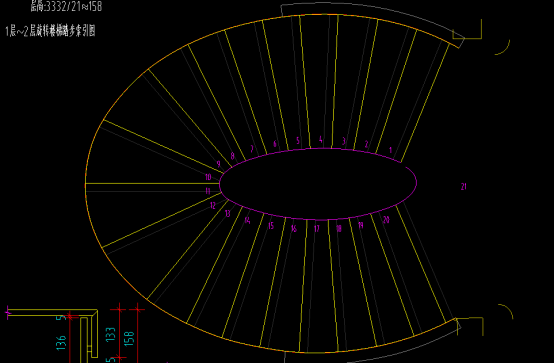554x363 pixels.
Task: Select step label 11 near the ellipse
Action: tap(208, 191)
